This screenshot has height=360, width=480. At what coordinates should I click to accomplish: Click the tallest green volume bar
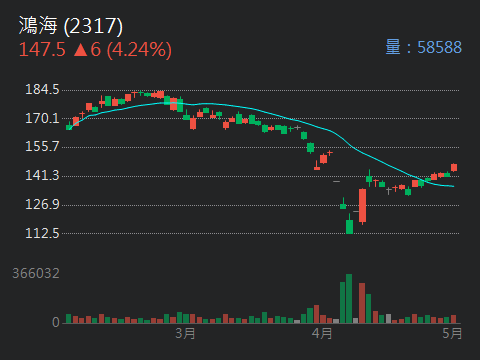click(349, 299)
